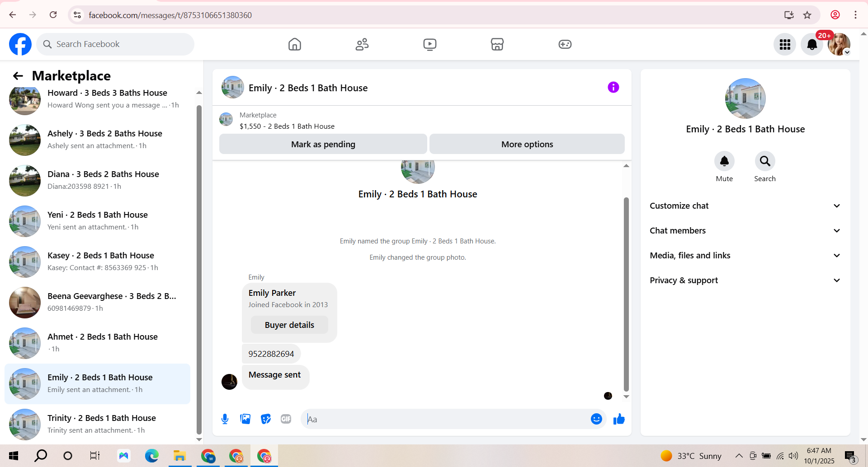Expand Media, files and links section

pyautogui.click(x=745, y=256)
